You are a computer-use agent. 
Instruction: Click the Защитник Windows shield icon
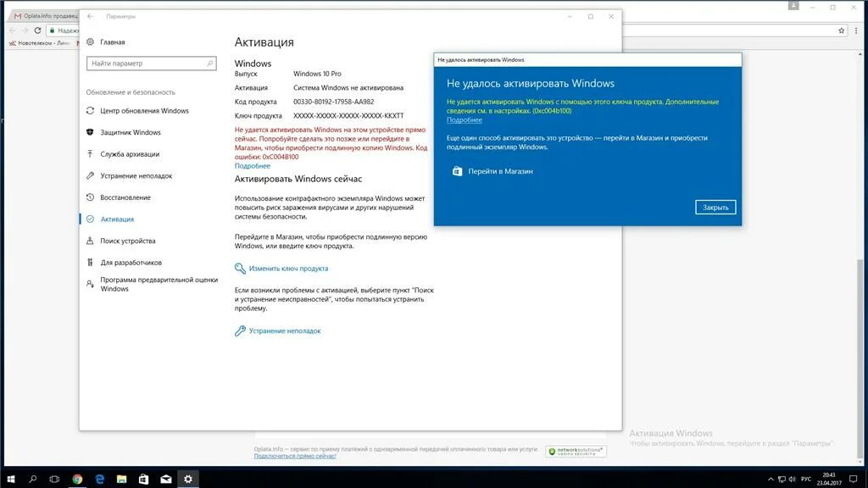(90, 132)
